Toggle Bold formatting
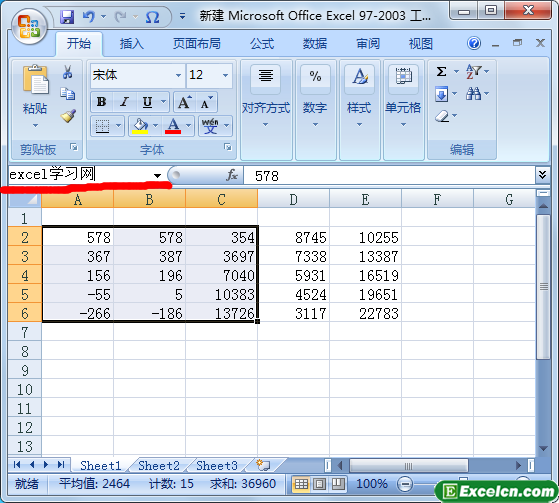This screenshot has height=503, width=559. (x=101, y=102)
